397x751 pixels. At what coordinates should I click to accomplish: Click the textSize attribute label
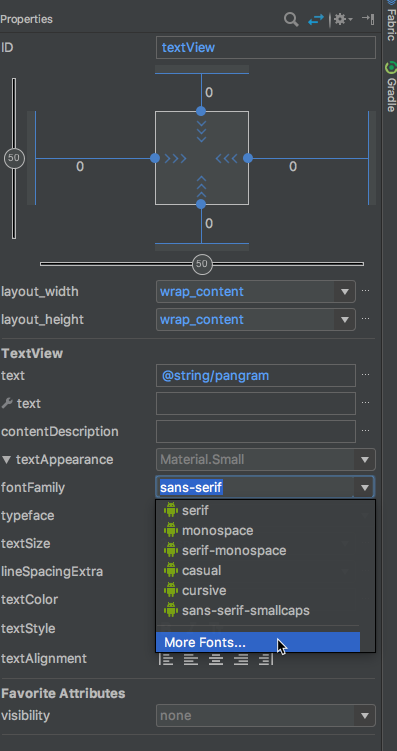pyautogui.click(x=26, y=544)
